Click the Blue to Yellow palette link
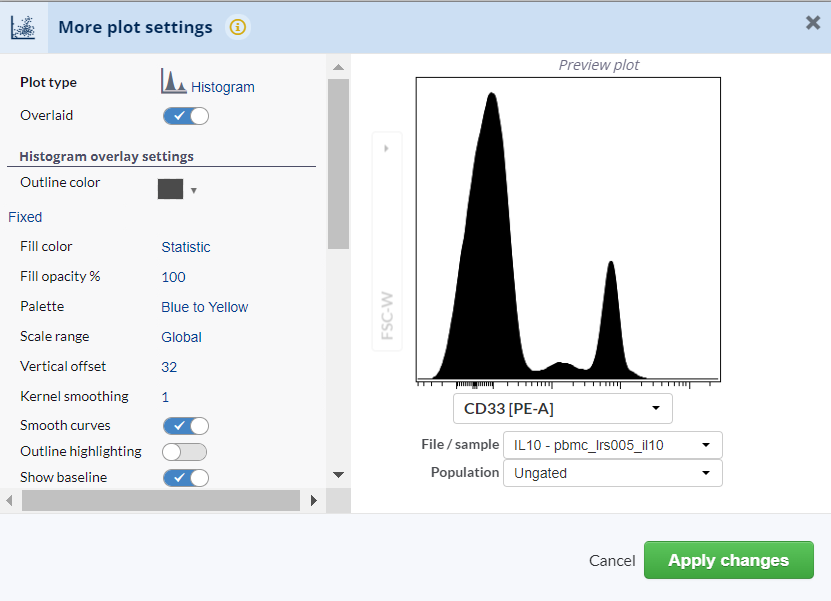 click(205, 307)
